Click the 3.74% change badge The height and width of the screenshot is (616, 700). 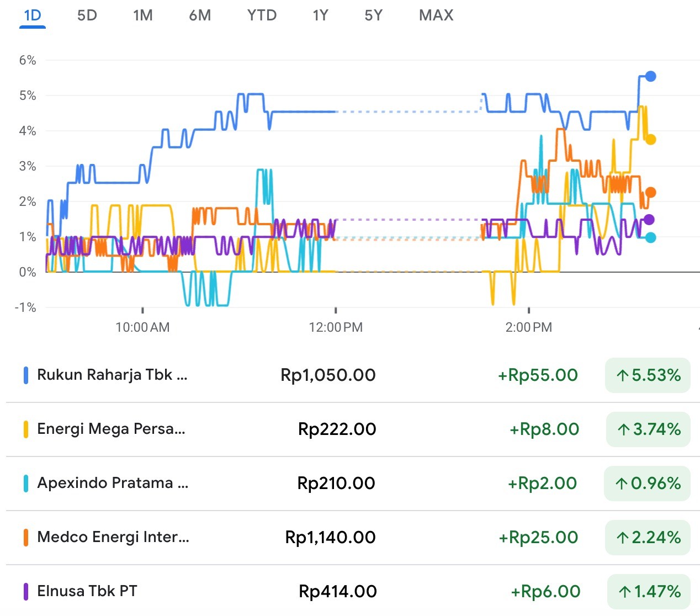[x=649, y=429]
